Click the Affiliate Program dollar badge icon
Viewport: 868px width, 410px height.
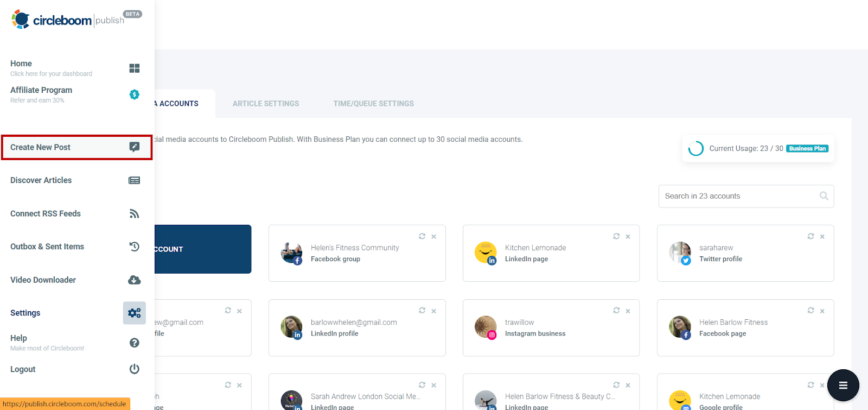(135, 94)
